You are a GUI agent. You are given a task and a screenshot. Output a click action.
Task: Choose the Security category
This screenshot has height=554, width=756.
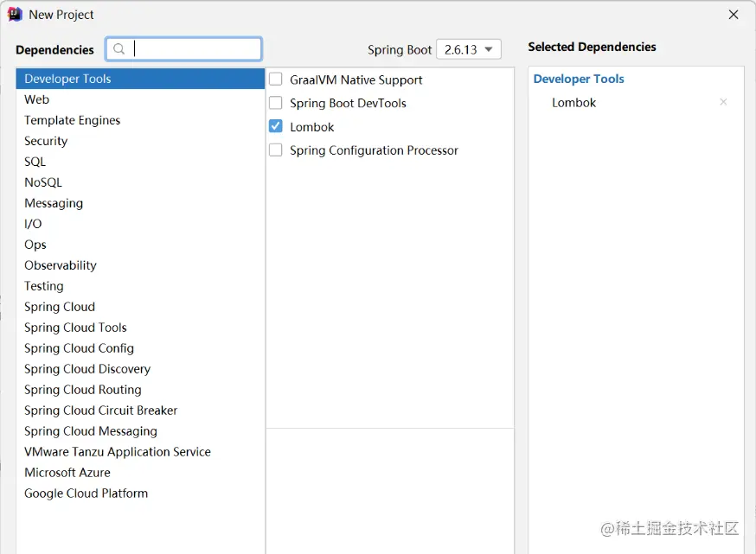[140, 141]
